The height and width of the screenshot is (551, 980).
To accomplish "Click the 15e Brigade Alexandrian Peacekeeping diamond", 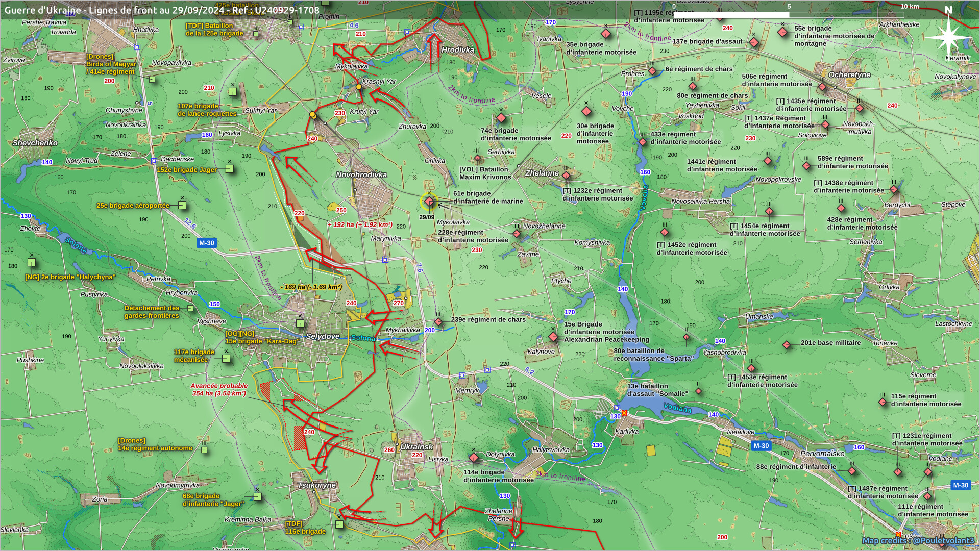I will pos(553,337).
